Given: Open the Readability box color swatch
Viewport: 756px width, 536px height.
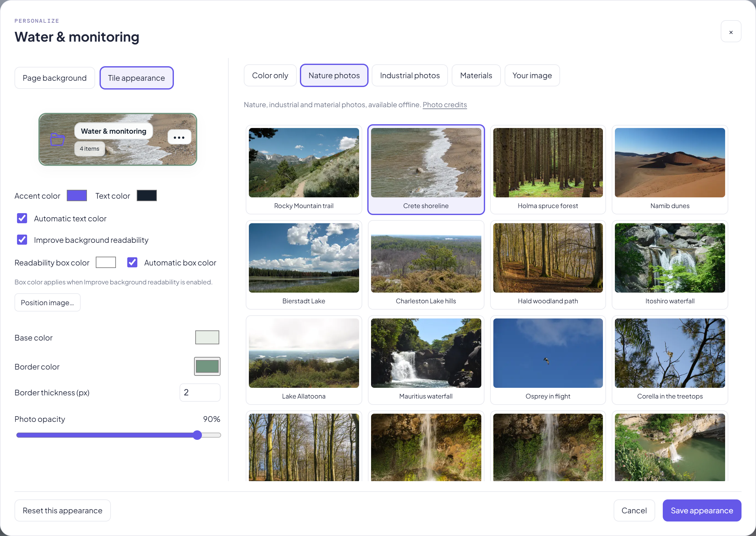Looking at the screenshot, I should (x=106, y=262).
